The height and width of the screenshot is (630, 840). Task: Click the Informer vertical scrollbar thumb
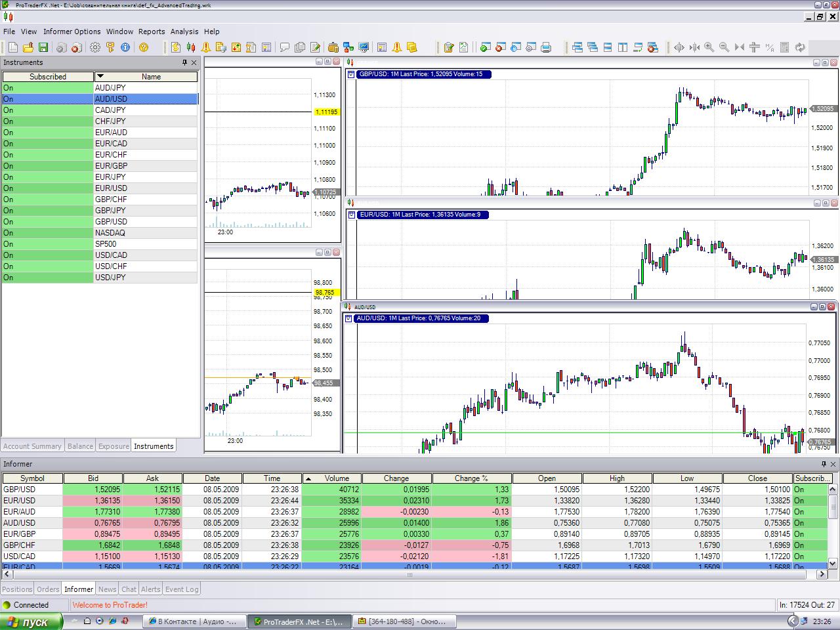833,506
